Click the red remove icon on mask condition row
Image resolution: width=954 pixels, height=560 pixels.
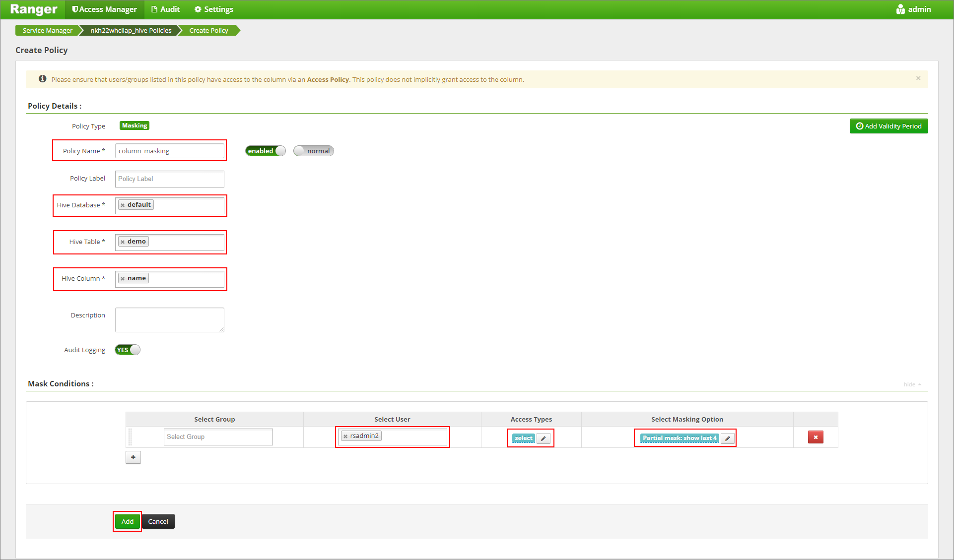[816, 437]
